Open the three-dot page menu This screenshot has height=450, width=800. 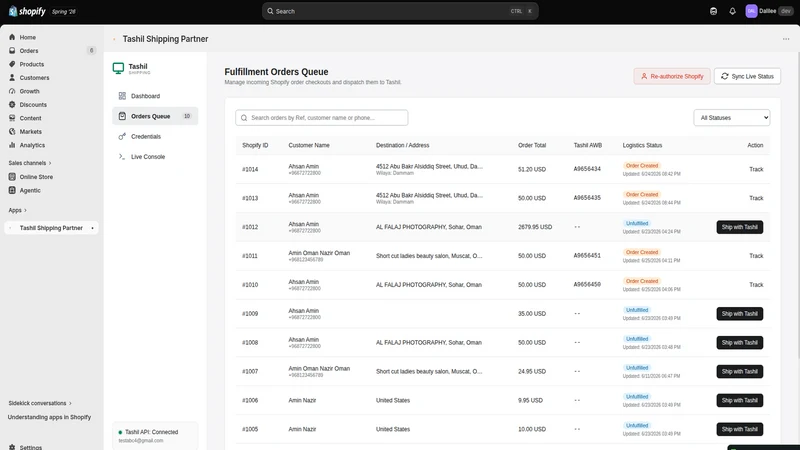[x=786, y=39]
